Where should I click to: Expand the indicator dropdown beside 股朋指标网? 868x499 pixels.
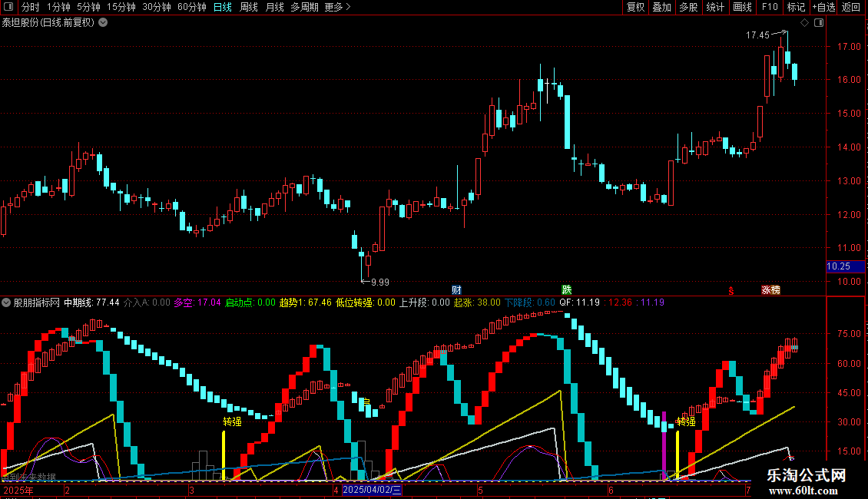[6, 302]
